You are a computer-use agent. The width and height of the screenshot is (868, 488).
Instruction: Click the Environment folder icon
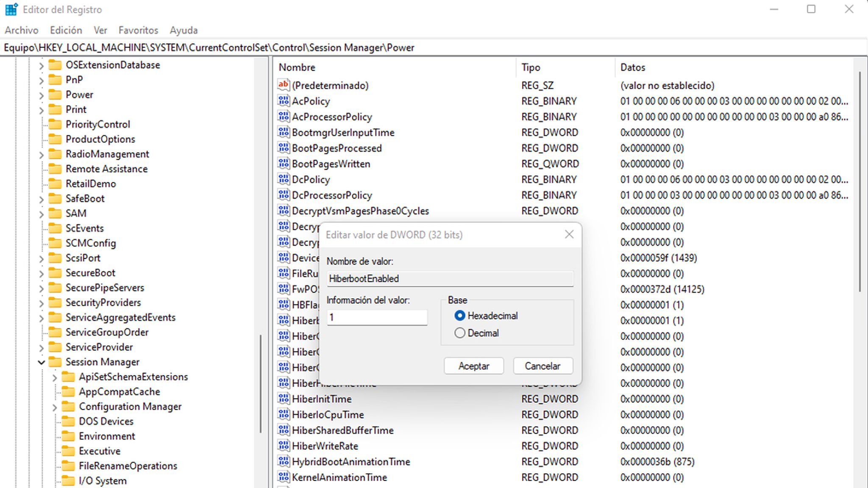[x=70, y=436]
